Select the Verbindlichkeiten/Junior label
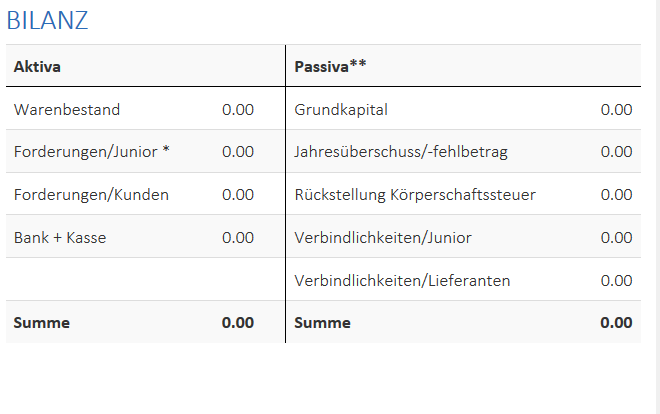The height and width of the screenshot is (414, 660). coord(383,238)
